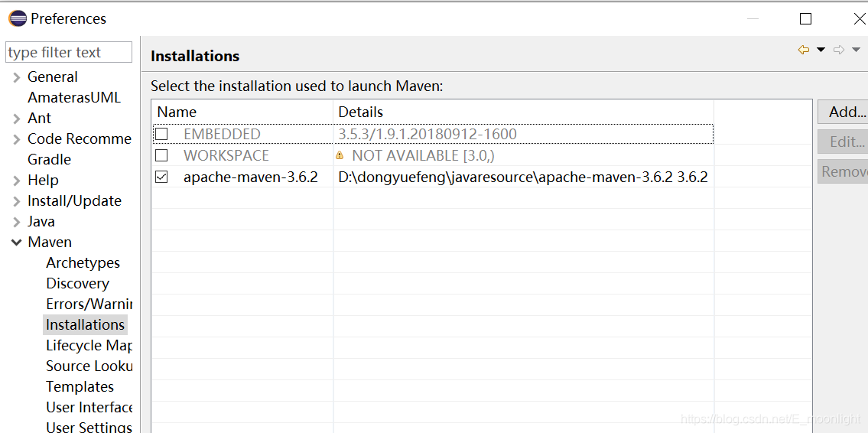
Task: Open Maven Lifecycle Mappings preferences
Action: [x=89, y=346]
